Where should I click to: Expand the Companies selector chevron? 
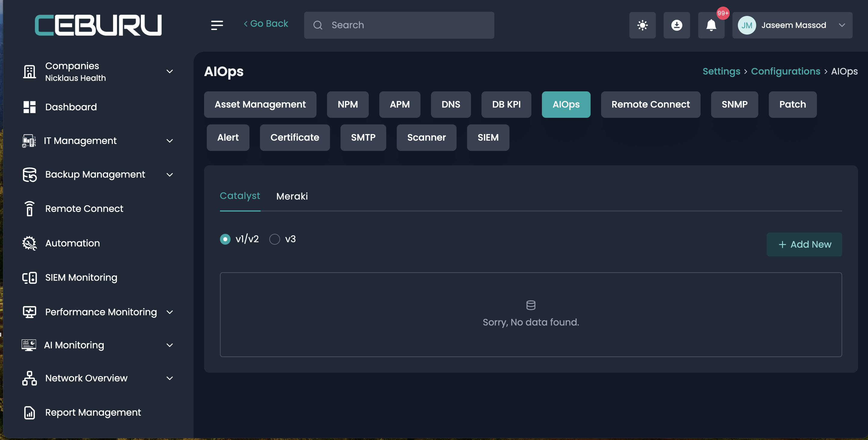point(170,72)
